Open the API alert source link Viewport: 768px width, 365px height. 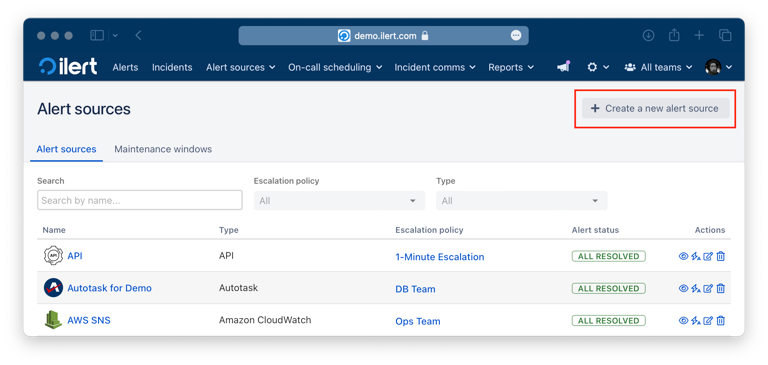[75, 256]
